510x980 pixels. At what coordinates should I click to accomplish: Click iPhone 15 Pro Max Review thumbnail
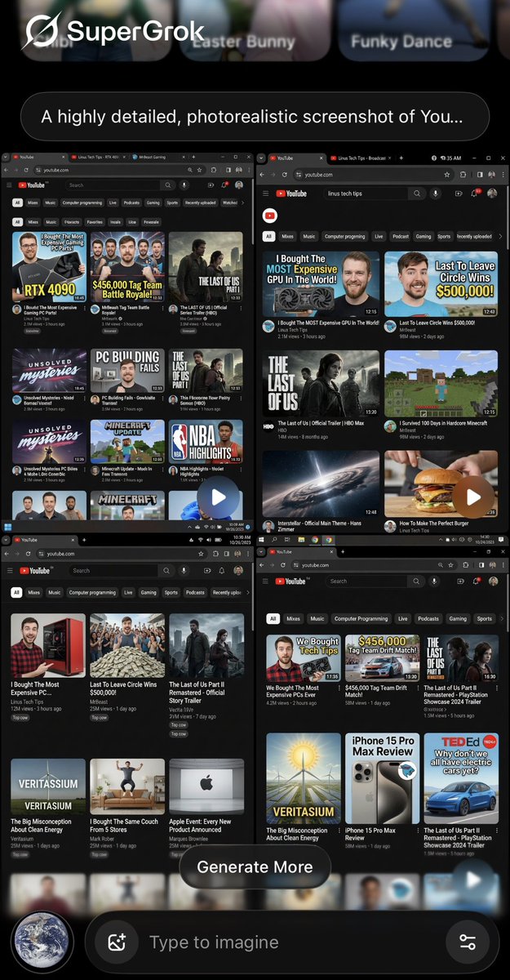[384, 779]
